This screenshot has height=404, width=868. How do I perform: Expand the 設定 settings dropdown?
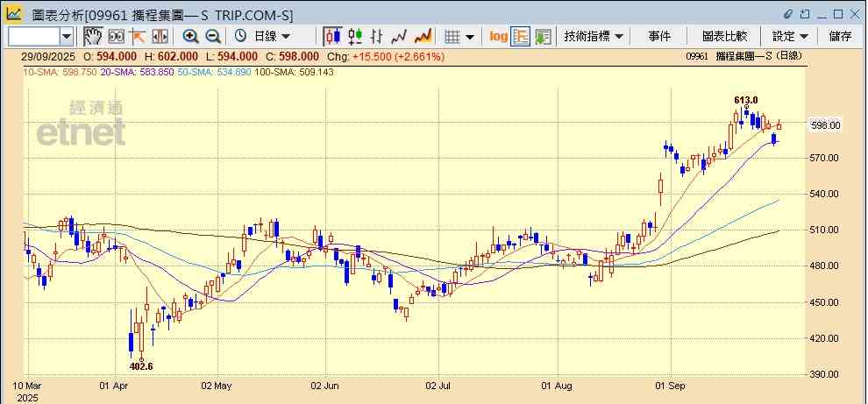pos(790,37)
